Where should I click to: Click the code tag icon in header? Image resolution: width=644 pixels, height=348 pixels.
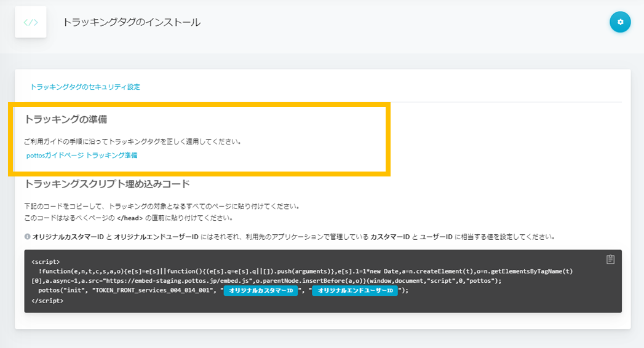31,22
